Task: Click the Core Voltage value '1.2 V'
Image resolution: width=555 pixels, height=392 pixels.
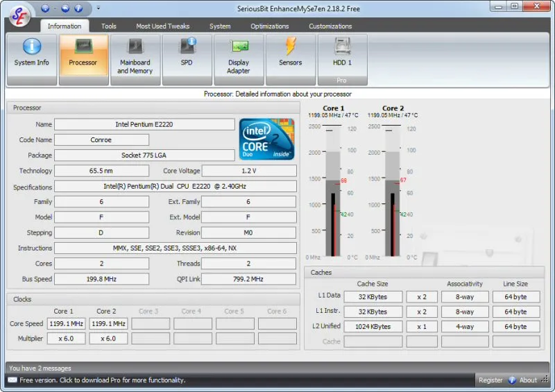Action: (249, 171)
